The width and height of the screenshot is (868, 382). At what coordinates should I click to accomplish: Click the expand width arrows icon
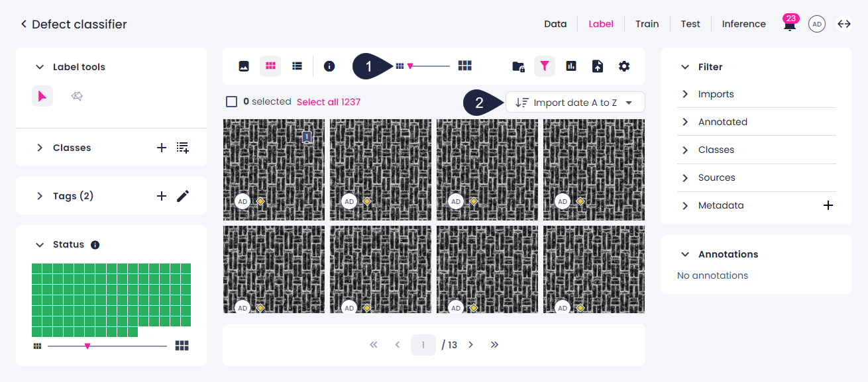844,24
